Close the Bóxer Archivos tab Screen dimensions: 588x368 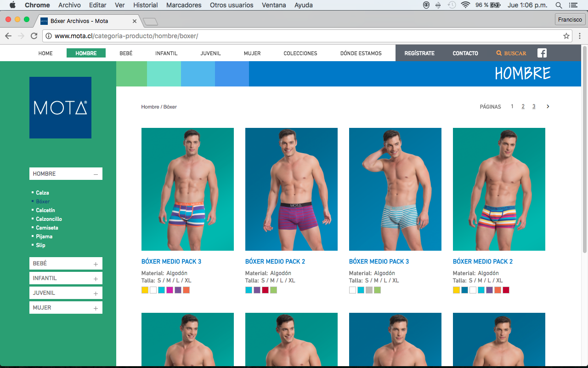(x=135, y=21)
